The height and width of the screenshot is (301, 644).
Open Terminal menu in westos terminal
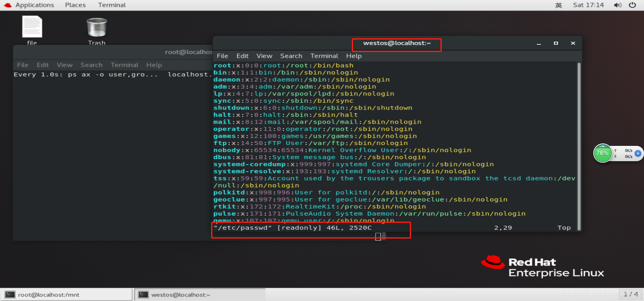click(324, 56)
